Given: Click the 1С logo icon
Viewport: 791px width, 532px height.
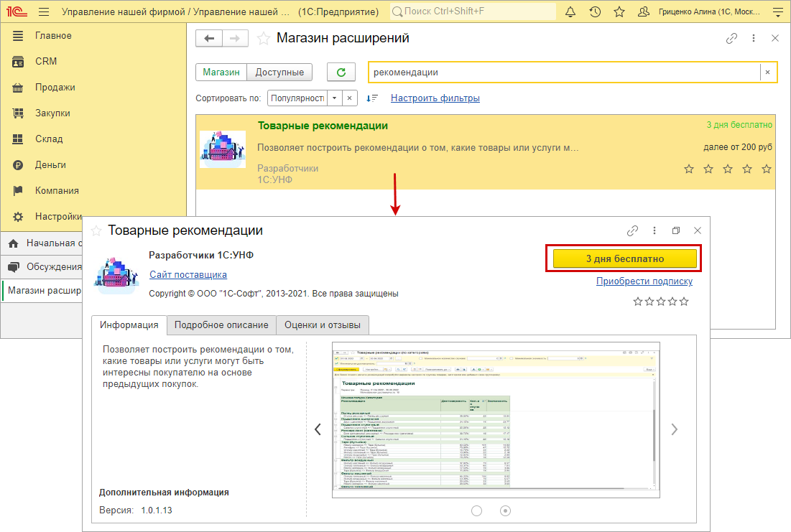Looking at the screenshot, I should pyautogui.click(x=17, y=11).
